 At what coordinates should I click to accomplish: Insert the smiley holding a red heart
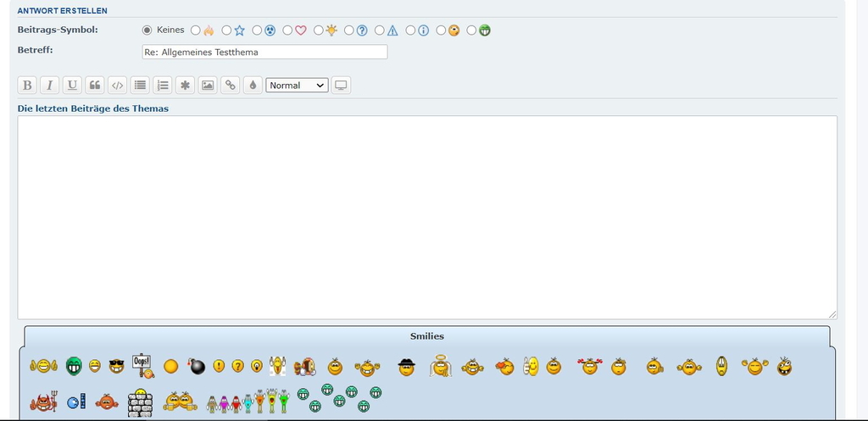pyautogui.click(x=504, y=366)
